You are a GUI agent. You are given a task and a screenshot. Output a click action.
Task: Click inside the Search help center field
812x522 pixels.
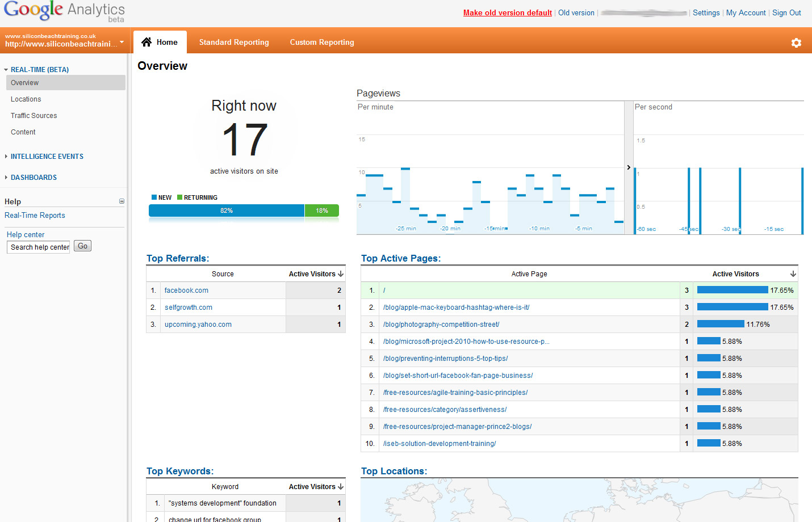tap(38, 247)
